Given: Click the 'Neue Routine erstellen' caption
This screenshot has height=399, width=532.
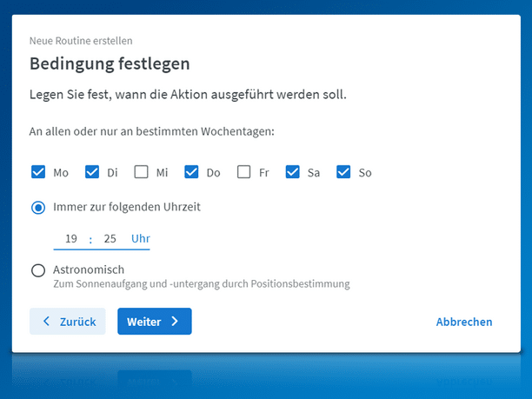Looking at the screenshot, I should (81, 40).
